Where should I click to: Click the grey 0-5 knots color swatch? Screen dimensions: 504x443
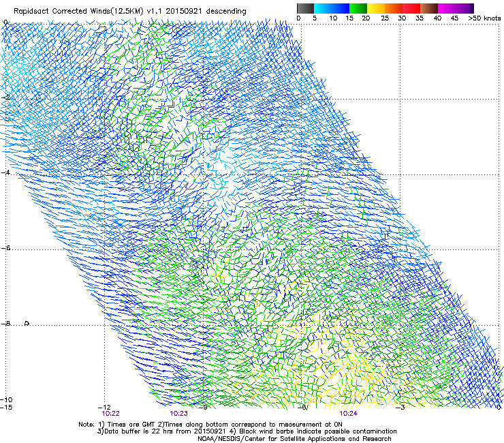tap(305, 8)
